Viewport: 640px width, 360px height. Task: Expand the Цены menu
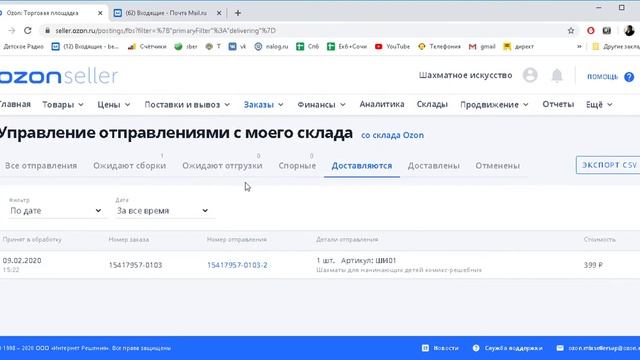(x=114, y=105)
